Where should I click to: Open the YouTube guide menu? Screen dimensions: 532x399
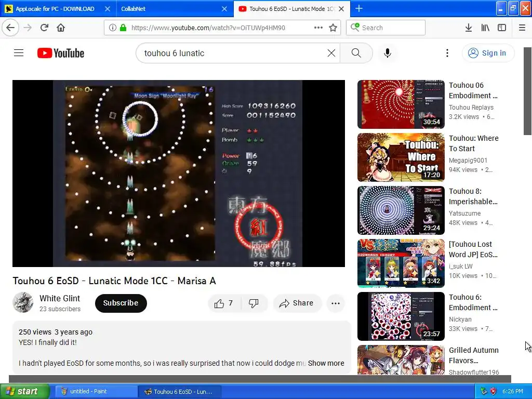pos(19,53)
